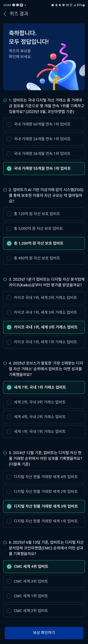Select radio option 총 5,000억 원 자산 보호
88x644 pixels.
point(44,228)
